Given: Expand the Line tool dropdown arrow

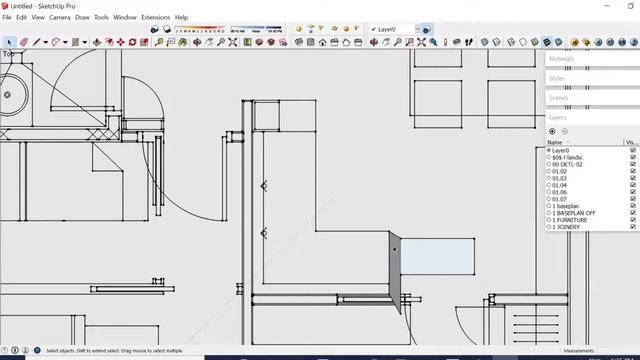Looking at the screenshot, I should pos(45,42).
